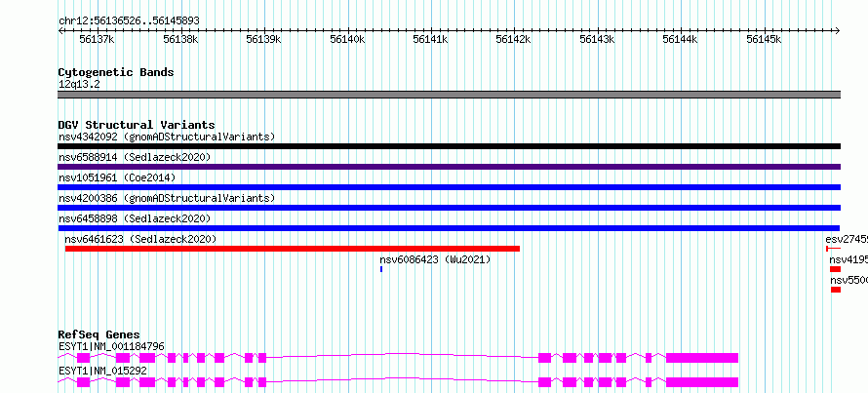The height and width of the screenshot is (393, 868).
Task: Open variant label nsv6588914 (Sedlazeck2020)
Action: (135, 157)
